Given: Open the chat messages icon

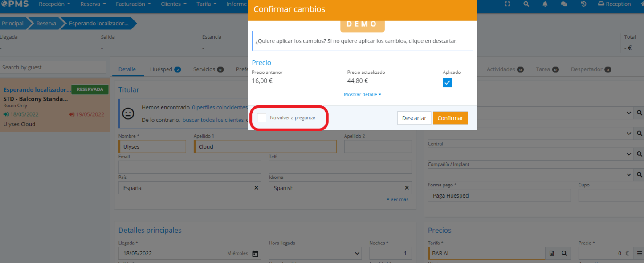Looking at the screenshot, I should click(564, 4).
